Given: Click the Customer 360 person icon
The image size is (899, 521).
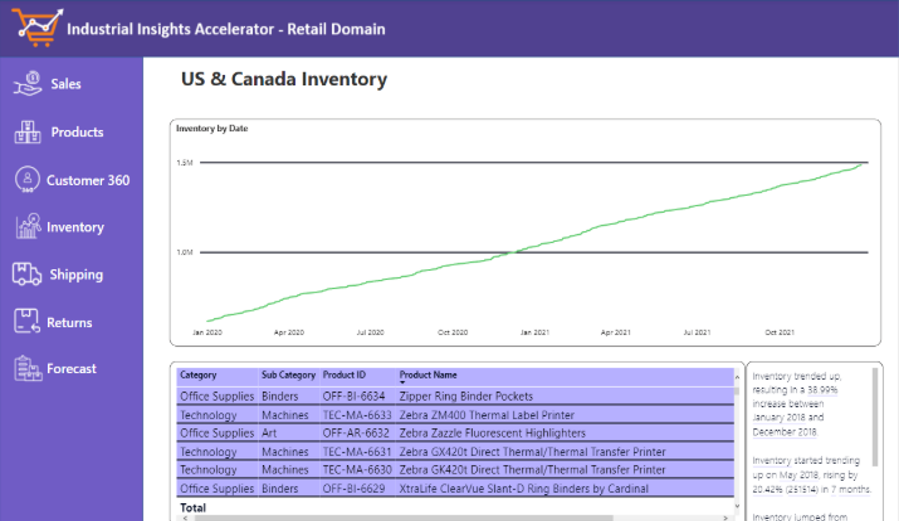Looking at the screenshot, I should 28,179.
